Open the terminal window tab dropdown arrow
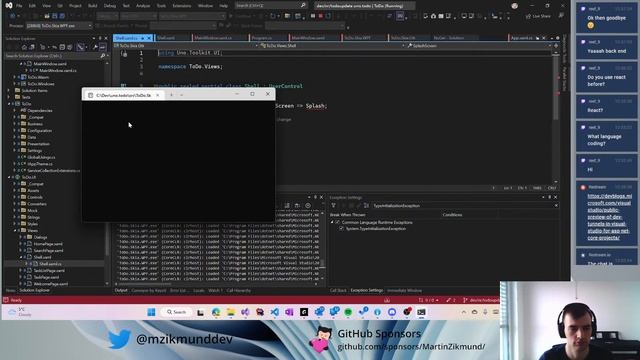This screenshot has height=360, width=640. (182, 95)
